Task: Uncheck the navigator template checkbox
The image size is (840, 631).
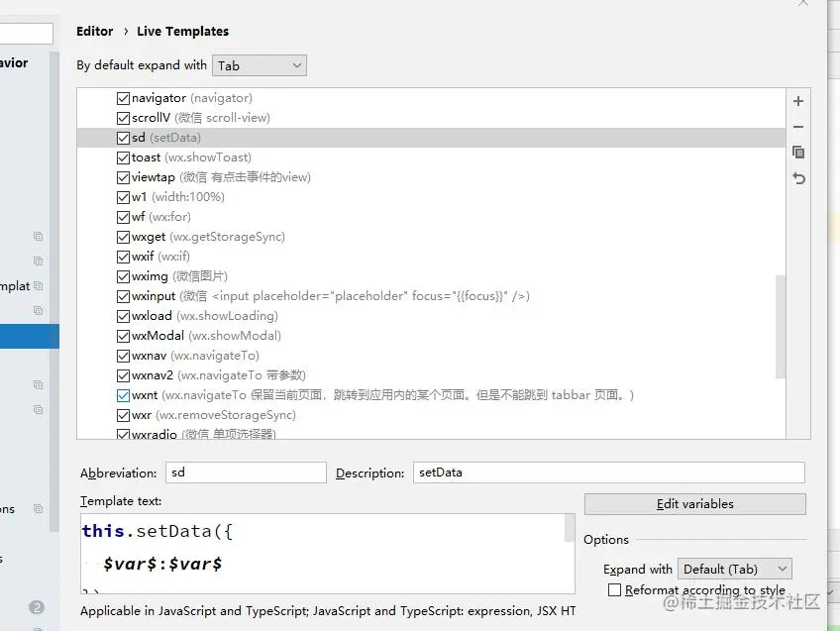Action: (123, 98)
